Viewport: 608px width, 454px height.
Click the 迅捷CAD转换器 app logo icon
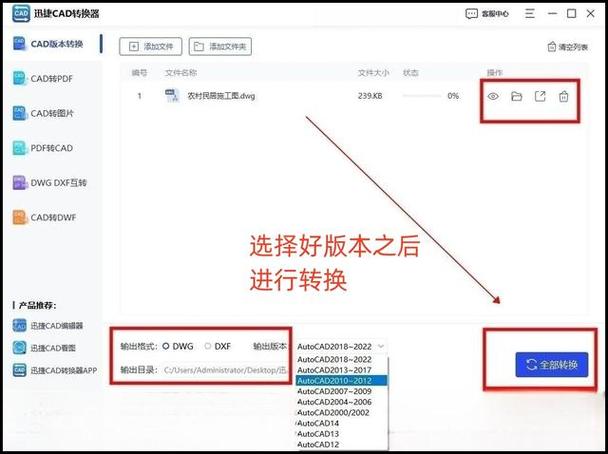point(21,14)
